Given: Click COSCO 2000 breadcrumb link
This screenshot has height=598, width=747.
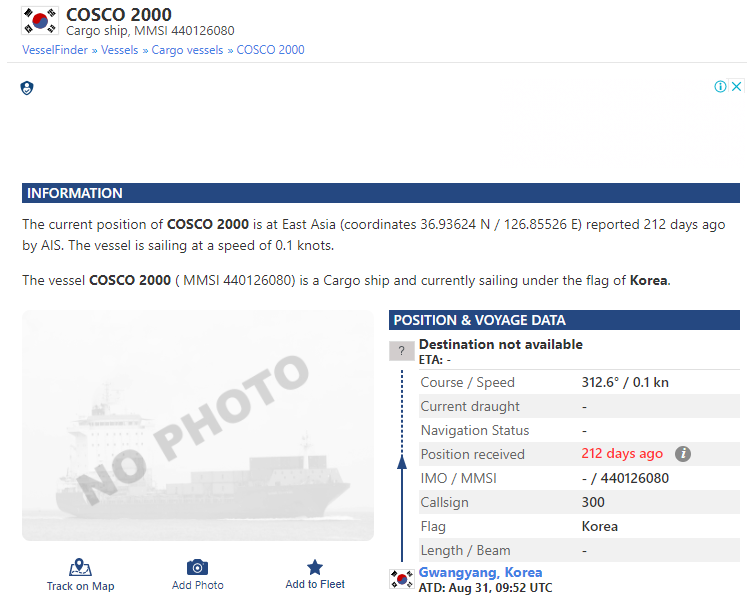Looking at the screenshot, I should click(x=270, y=50).
